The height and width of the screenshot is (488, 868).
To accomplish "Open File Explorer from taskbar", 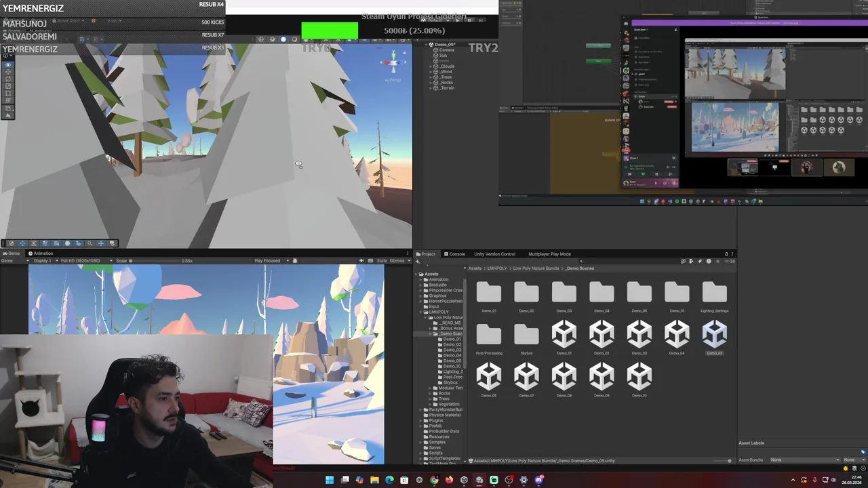I will tap(374, 480).
